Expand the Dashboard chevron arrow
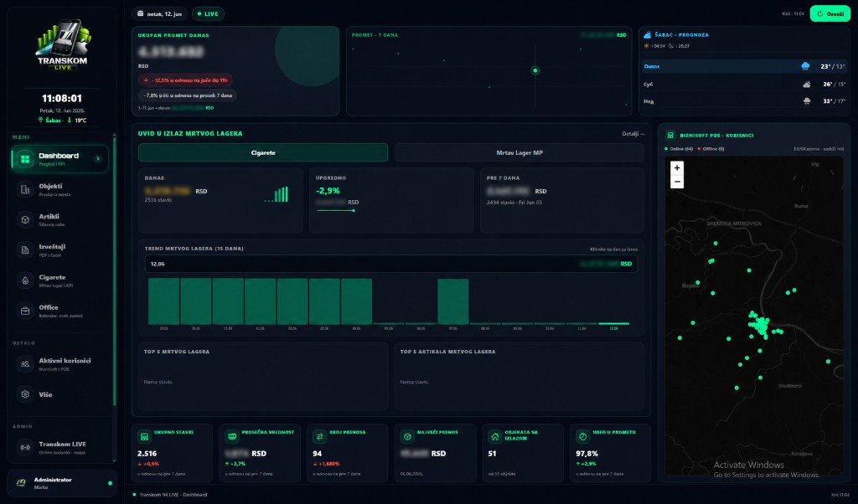The height and width of the screenshot is (504, 858). point(98,159)
